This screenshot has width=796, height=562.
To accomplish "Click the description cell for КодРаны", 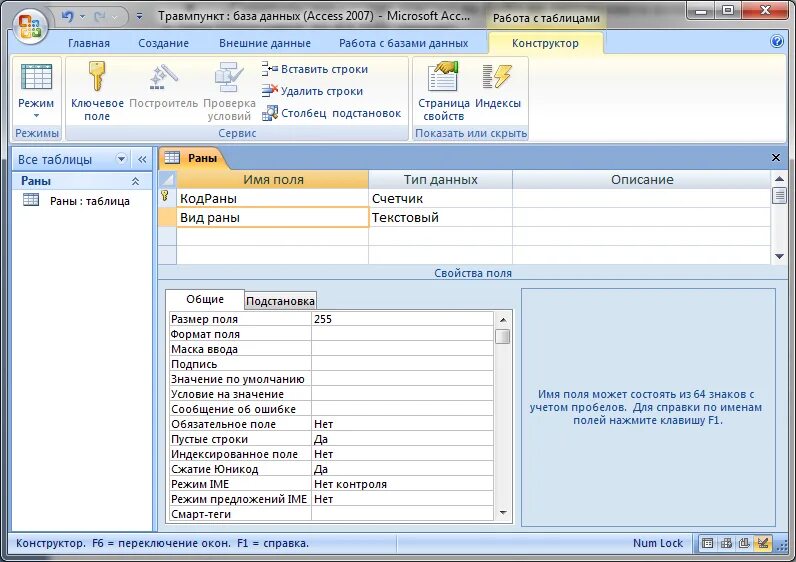I will tap(642, 199).
